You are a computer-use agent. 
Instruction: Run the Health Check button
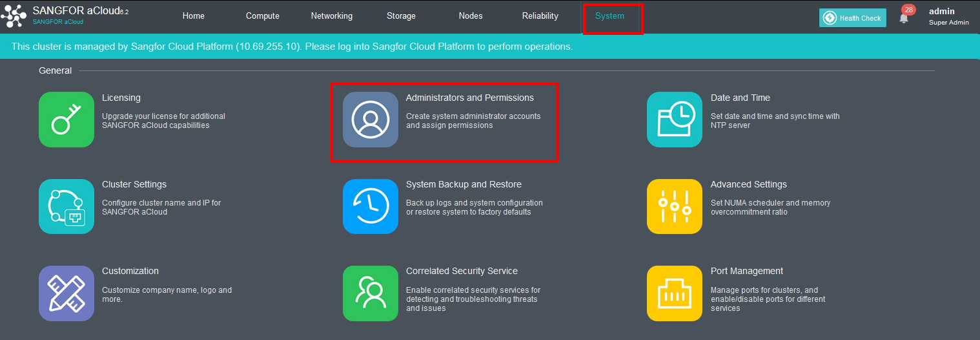pyautogui.click(x=853, y=18)
